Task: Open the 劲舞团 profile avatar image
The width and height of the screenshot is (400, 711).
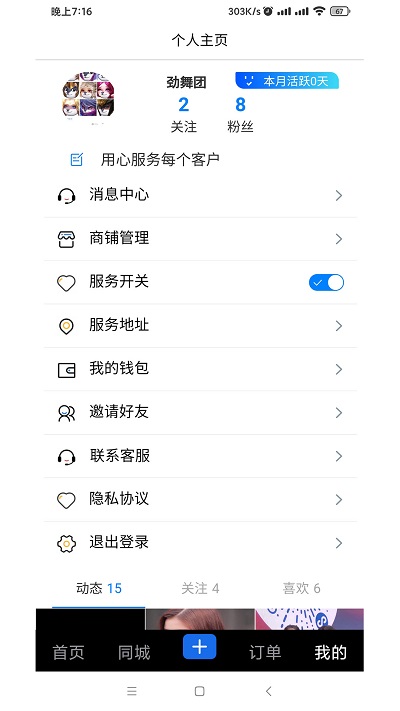Action: coord(88,95)
